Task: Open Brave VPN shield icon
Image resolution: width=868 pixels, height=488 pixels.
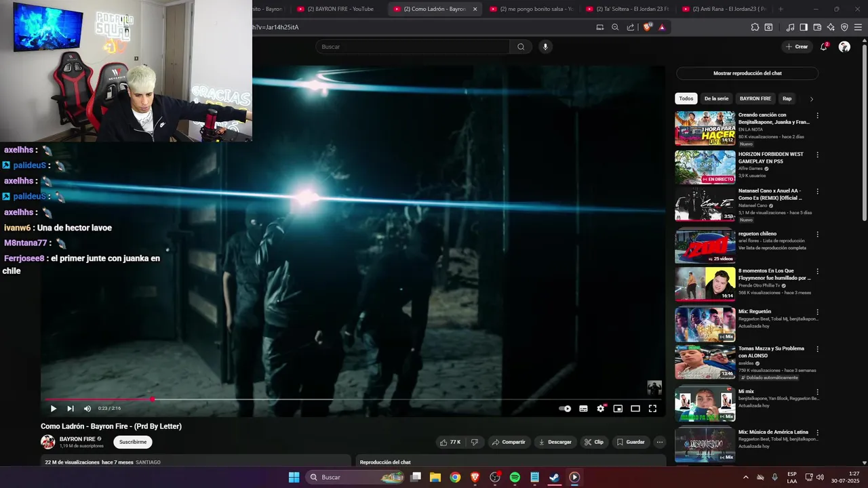Action: click(x=844, y=27)
